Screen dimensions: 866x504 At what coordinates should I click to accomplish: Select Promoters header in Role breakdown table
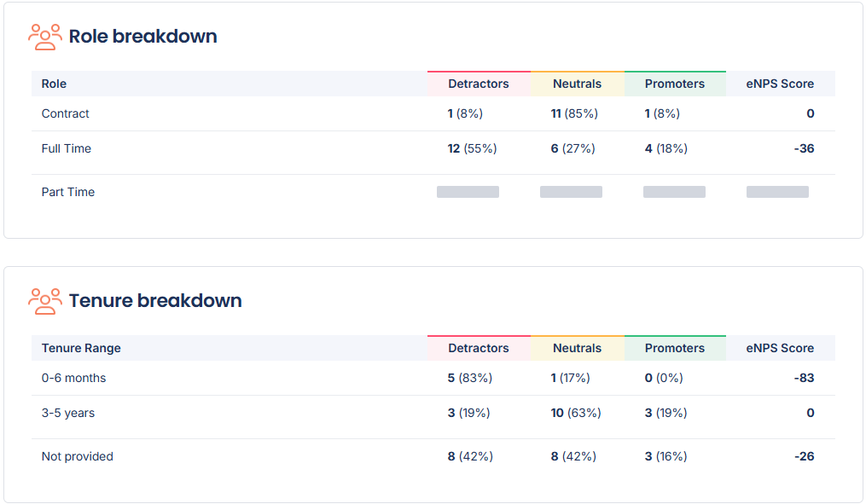[x=675, y=84]
